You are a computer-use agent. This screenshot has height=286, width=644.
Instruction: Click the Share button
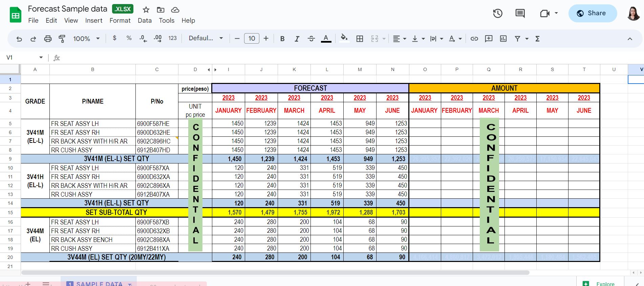593,13
